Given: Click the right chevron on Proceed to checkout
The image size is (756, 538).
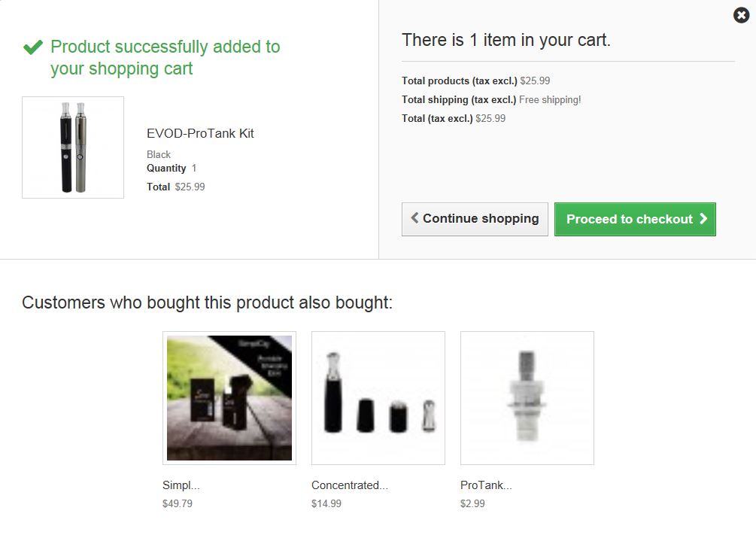Looking at the screenshot, I should (x=703, y=219).
